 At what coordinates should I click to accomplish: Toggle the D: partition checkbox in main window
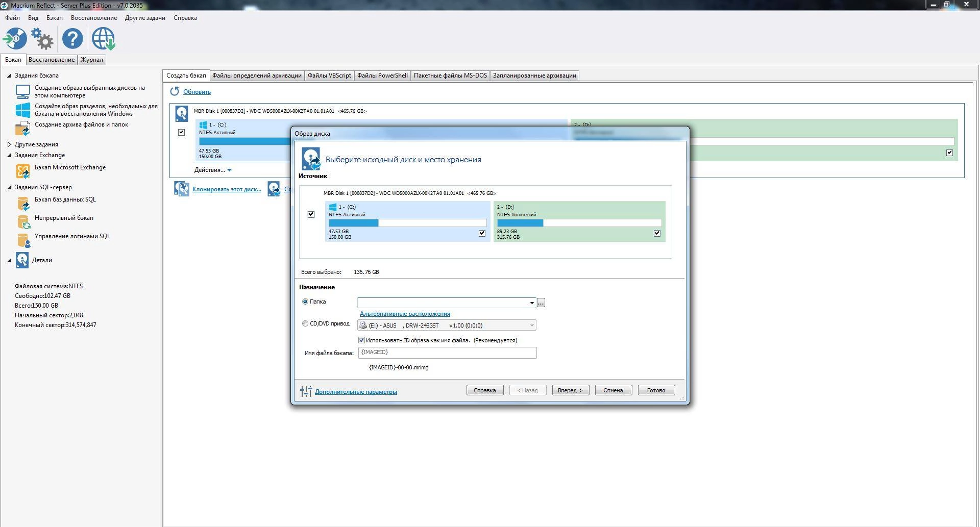pos(949,153)
